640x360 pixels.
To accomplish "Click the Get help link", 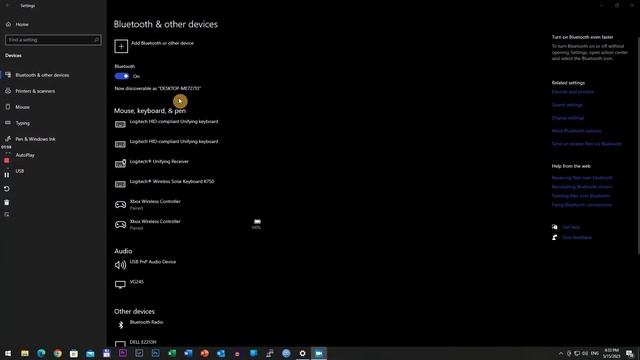I will pos(571,227).
